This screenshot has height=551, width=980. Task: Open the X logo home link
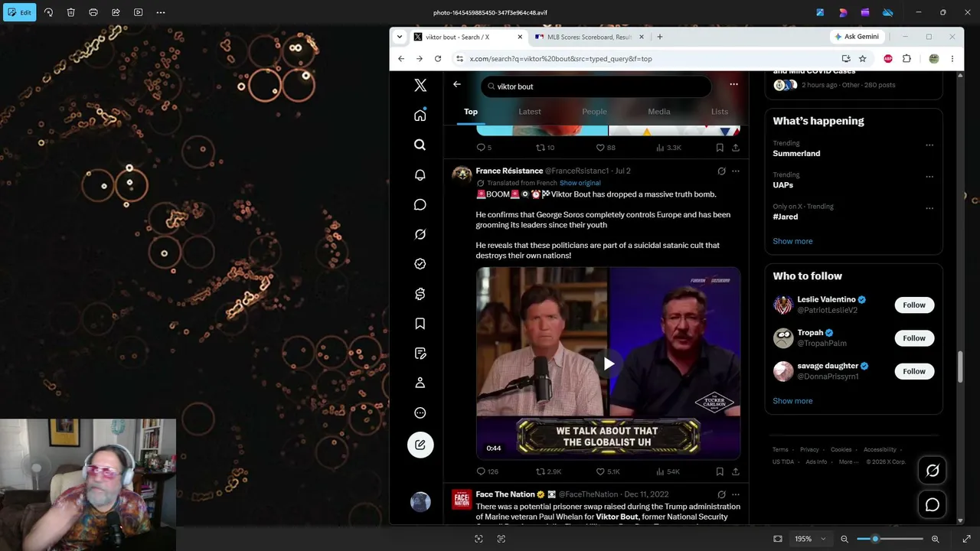coord(420,86)
